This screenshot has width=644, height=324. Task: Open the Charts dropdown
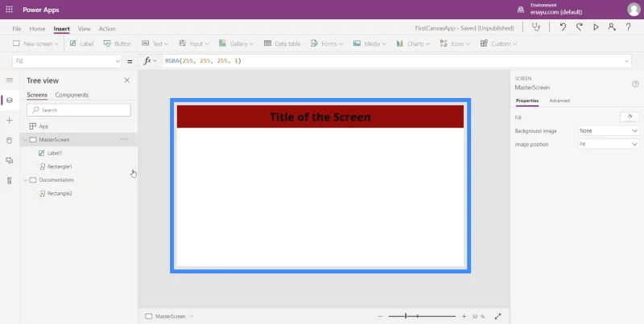413,43
